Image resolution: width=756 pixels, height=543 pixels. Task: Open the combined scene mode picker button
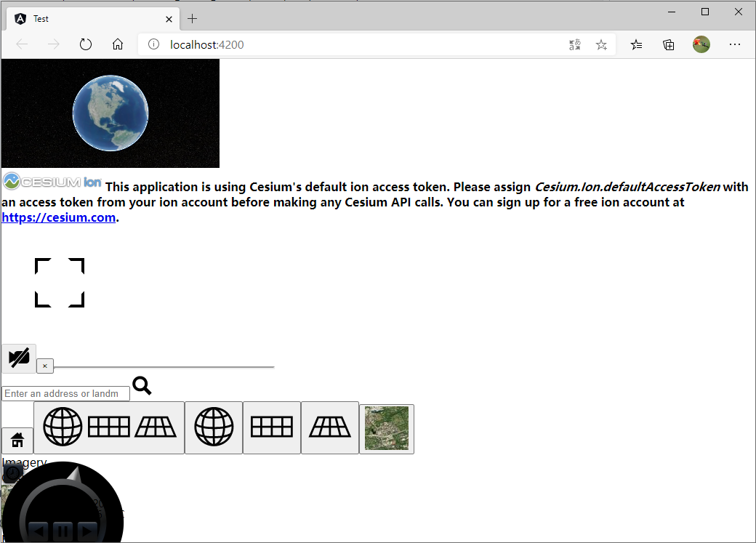(x=109, y=427)
